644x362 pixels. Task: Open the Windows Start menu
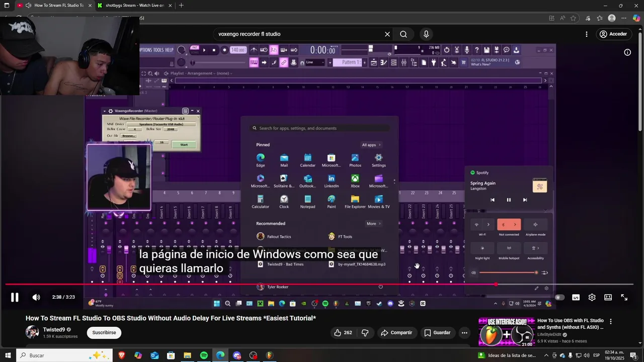[8, 355]
